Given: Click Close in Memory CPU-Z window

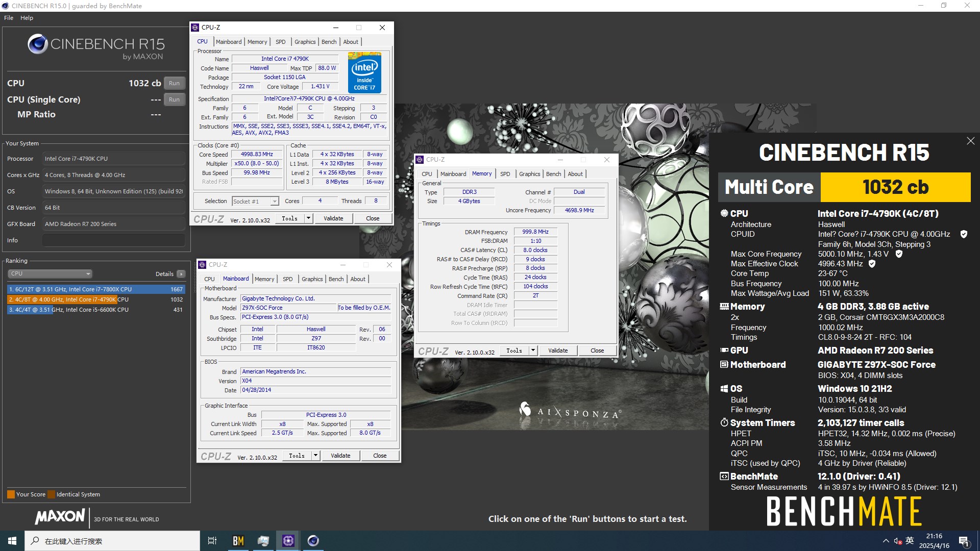Looking at the screenshot, I should tap(597, 350).
